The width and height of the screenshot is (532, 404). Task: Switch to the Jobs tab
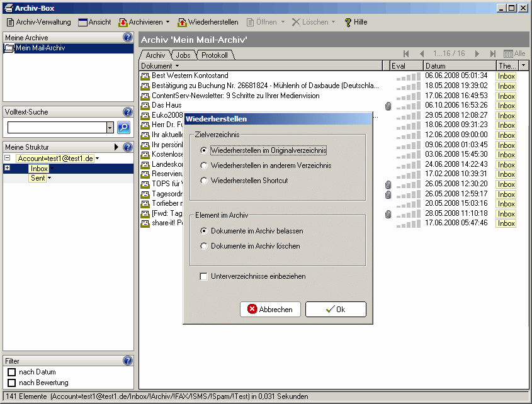pyautogui.click(x=183, y=55)
